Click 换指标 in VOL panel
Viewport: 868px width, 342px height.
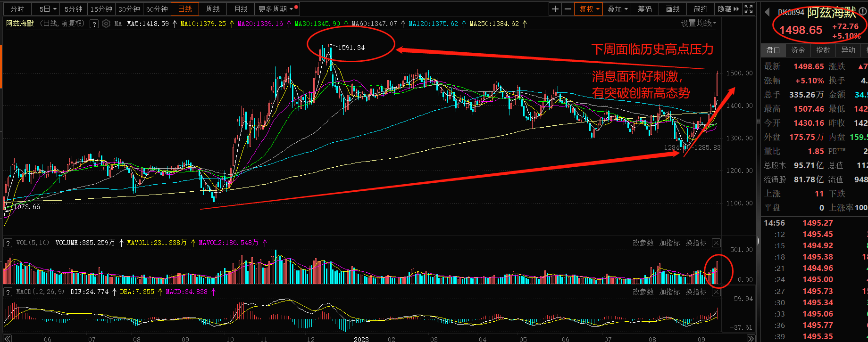pos(696,243)
